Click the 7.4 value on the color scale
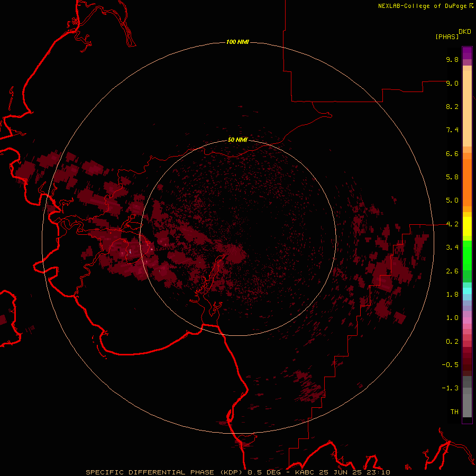 tap(452, 130)
